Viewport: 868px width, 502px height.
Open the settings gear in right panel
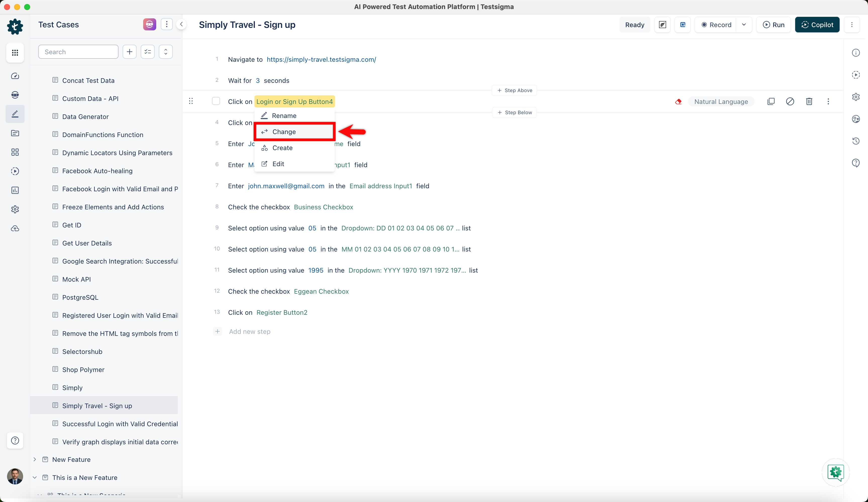pyautogui.click(x=856, y=97)
